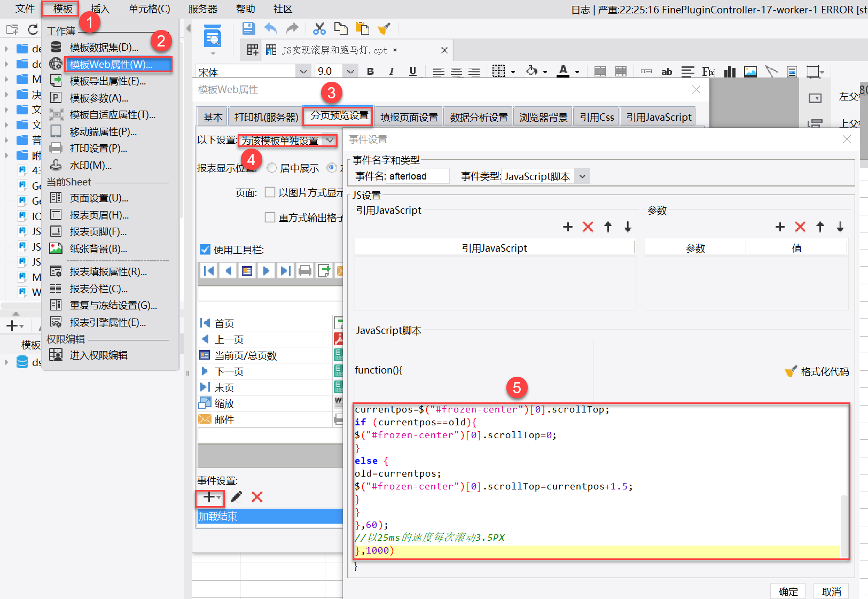The image size is (868, 599).
Task: Click the 取消 button
Action: click(x=831, y=591)
